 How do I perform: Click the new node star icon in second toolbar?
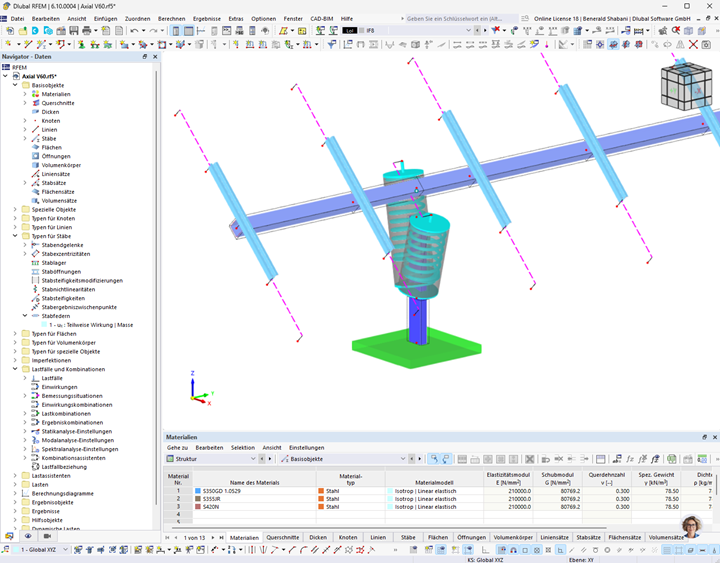8,45
